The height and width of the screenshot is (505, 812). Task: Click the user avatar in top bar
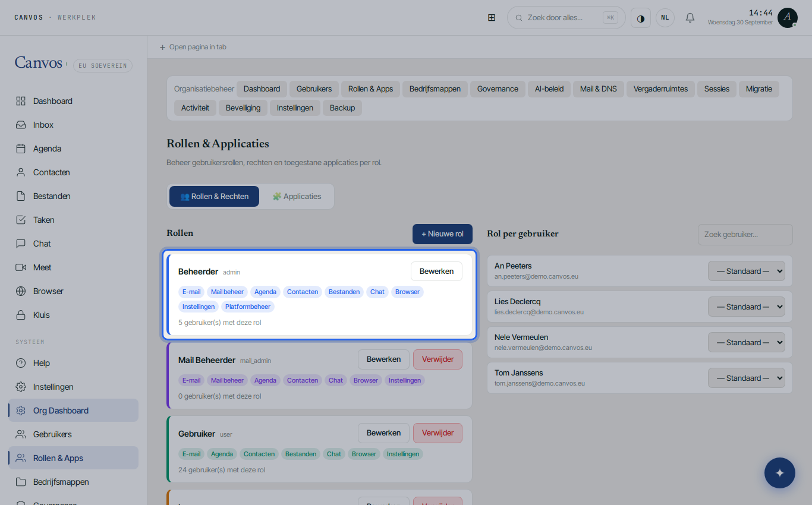[787, 18]
